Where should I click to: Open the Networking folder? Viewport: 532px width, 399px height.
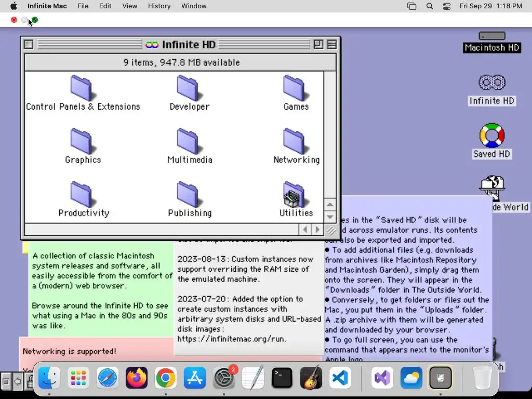coord(296,146)
